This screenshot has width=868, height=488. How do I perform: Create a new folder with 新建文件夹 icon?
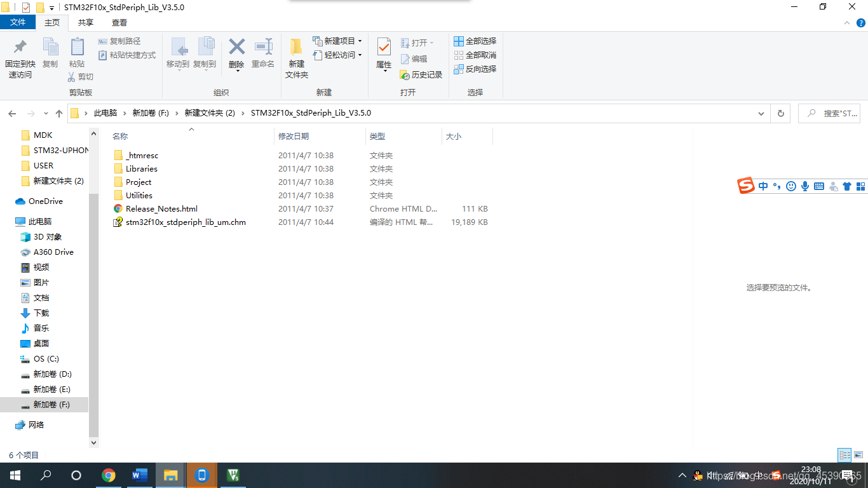point(297,47)
